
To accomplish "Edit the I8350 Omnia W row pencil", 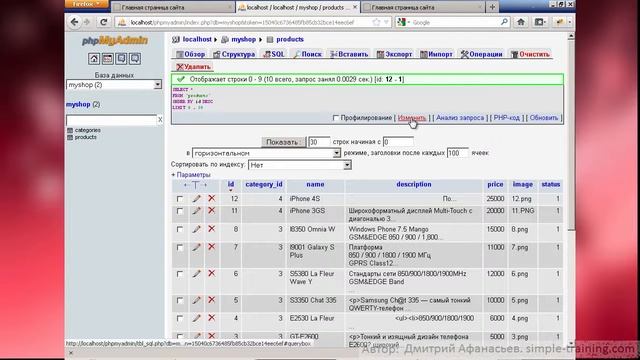I will point(196,229).
